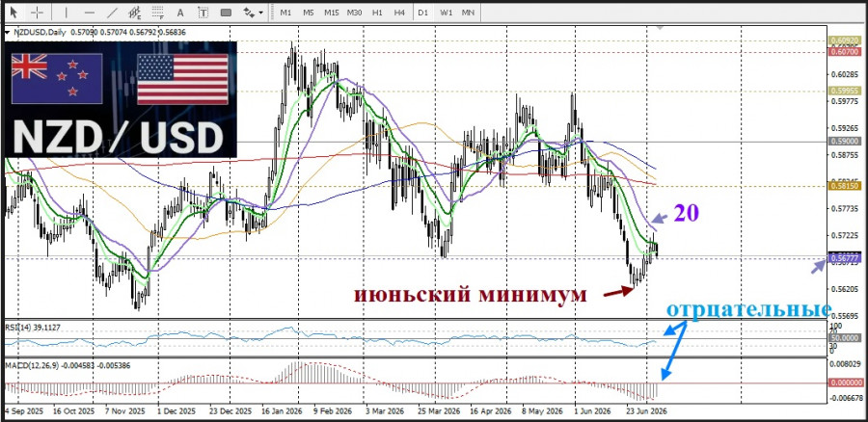The height and width of the screenshot is (422, 868).
Task: Choose the equidistant channel tool
Action: pyautogui.click(x=134, y=13)
